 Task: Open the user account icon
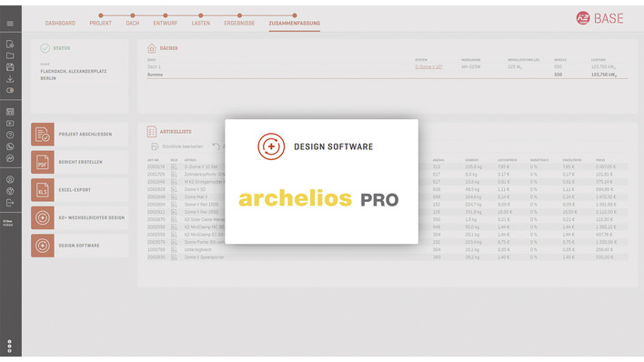pos(10,179)
